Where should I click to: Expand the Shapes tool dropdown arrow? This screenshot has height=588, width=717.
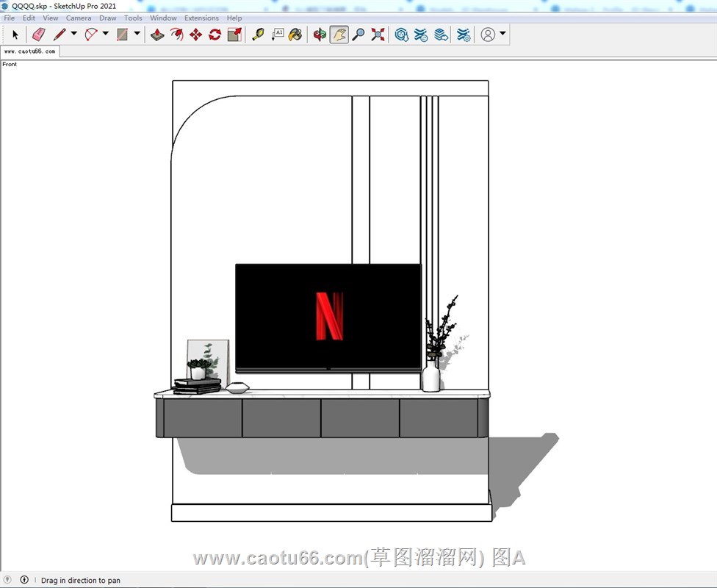coord(137,33)
